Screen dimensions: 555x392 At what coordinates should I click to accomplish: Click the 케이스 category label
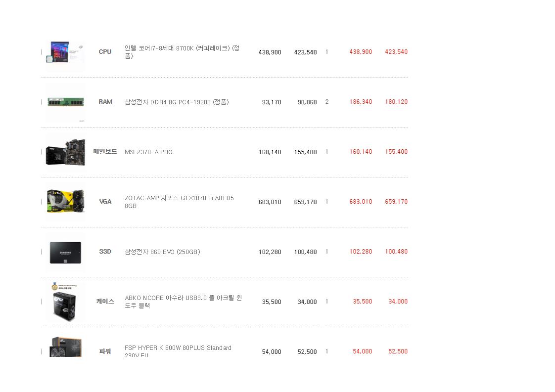point(105,302)
